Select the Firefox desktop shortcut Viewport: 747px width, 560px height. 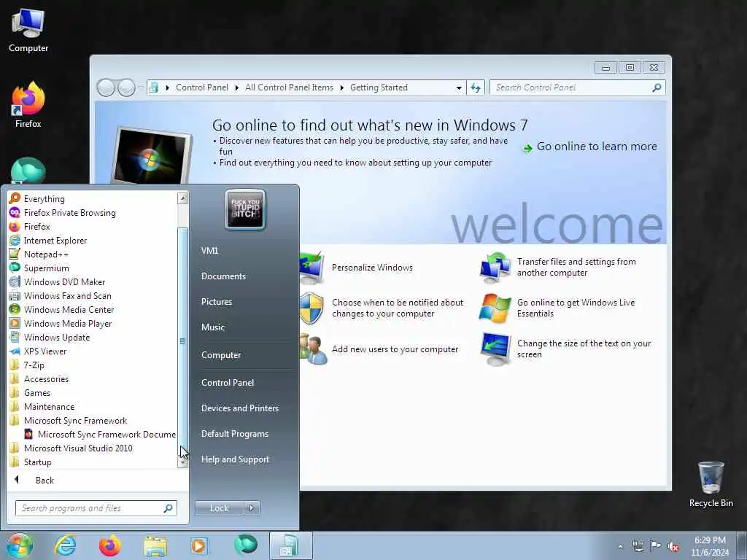[x=28, y=105]
